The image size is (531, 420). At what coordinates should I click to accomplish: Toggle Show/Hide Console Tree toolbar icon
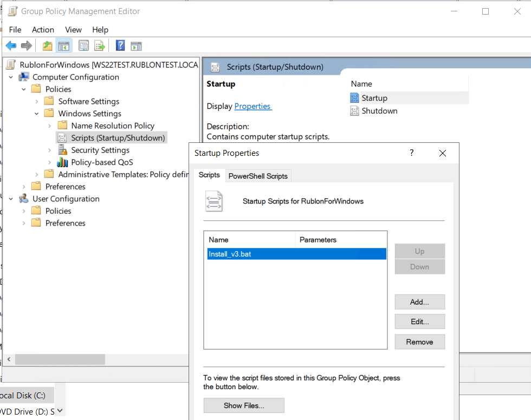pos(64,45)
